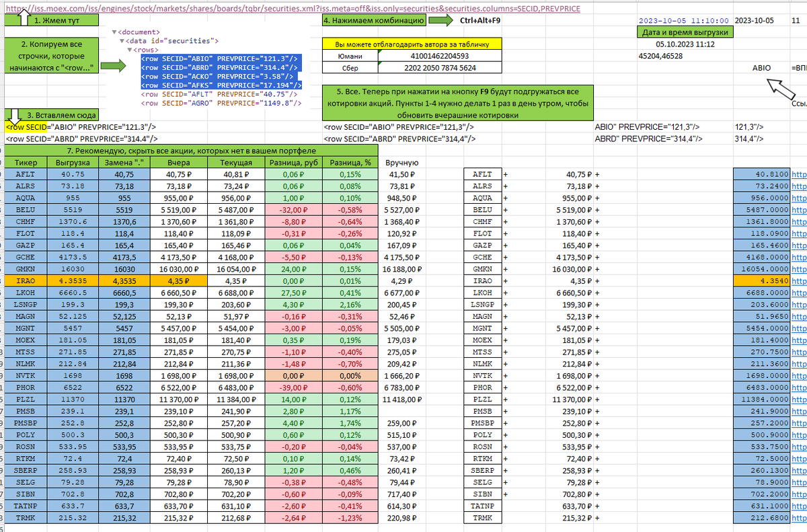Select the '16054.0000' blue price cell

pos(761,268)
